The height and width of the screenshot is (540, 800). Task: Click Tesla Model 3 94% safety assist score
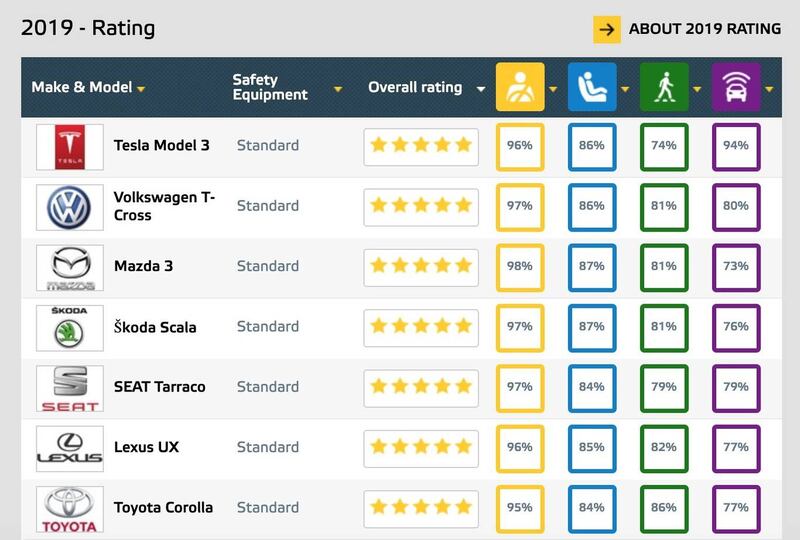click(736, 146)
